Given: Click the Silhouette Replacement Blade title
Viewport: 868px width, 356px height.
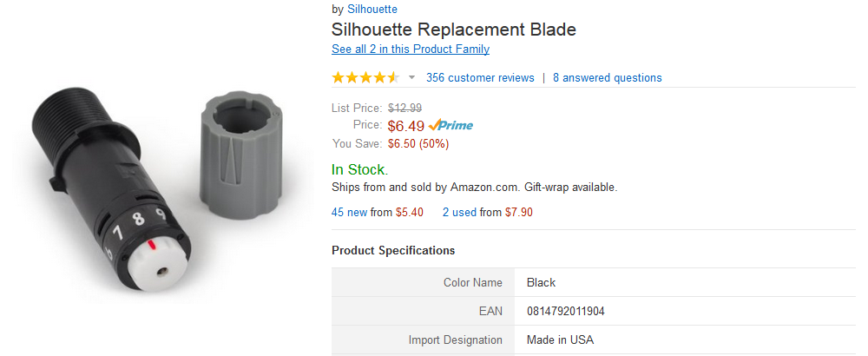Looking at the screenshot, I should tap(454, 30).
